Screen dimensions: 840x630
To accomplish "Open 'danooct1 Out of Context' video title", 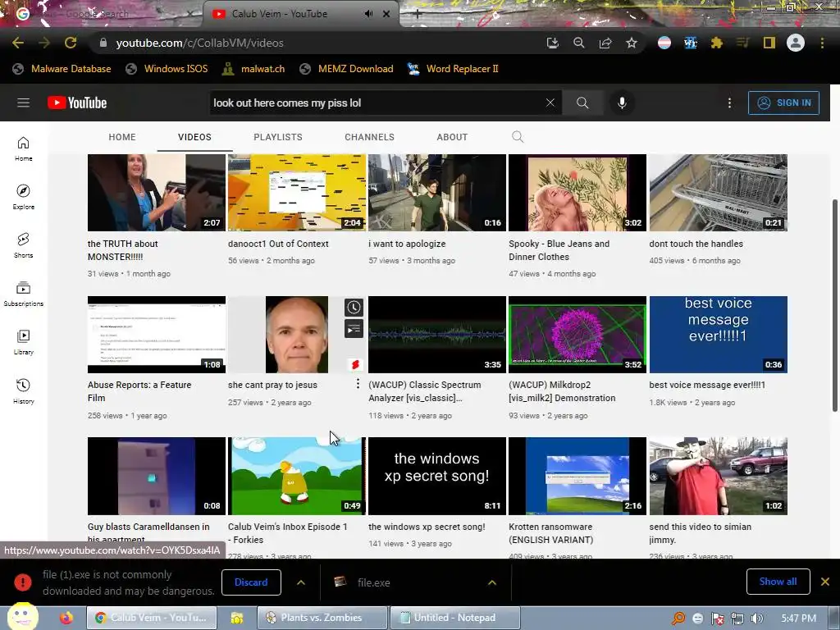I will [x=278, y=244].
